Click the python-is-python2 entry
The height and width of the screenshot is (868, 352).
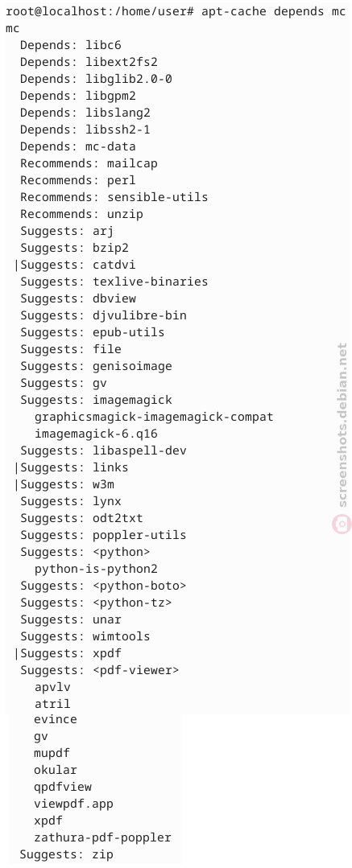97,569
